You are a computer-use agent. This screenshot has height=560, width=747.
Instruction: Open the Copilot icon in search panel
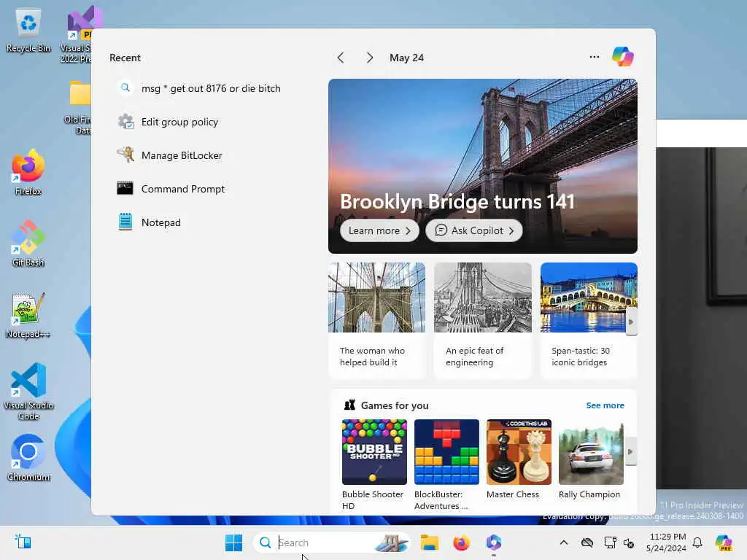tap(622, 57)
